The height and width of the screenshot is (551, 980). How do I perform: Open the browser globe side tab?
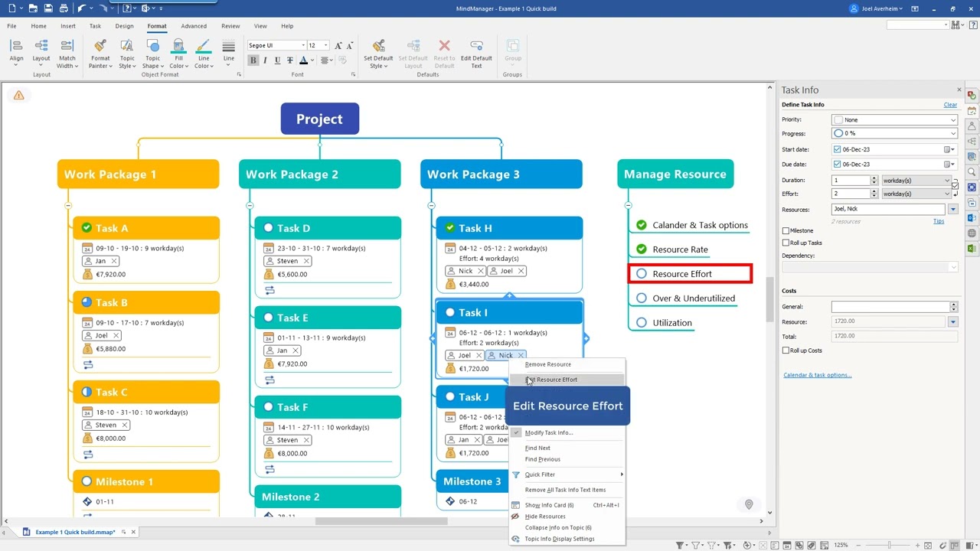point(972,233)
